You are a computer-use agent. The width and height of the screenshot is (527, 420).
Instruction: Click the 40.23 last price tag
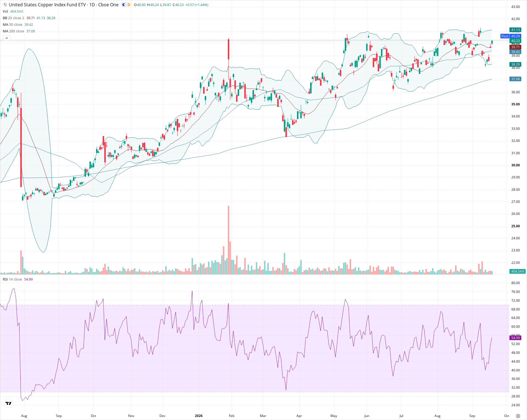pos(515,41)
